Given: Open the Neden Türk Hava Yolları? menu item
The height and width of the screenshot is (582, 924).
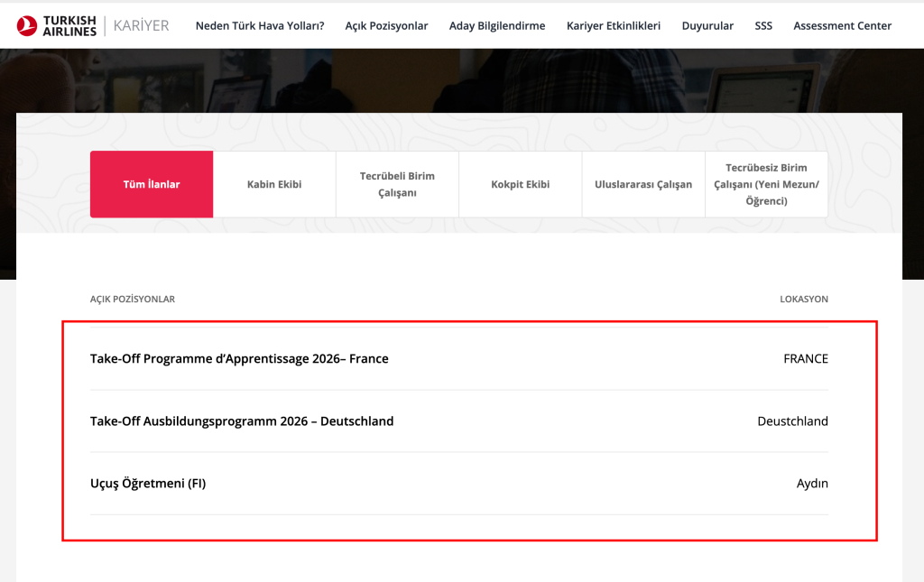Looking at the screenshot, I should point(259,26).
